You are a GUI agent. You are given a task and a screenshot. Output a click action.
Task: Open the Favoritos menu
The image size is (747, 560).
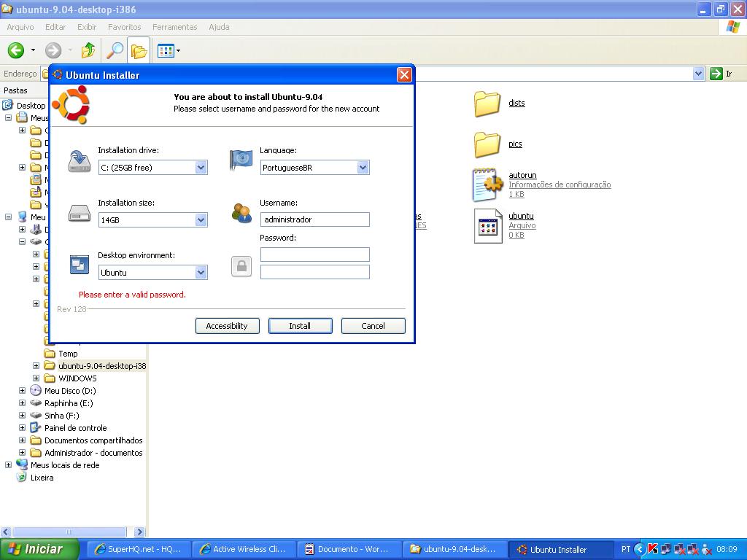[x=124, y=27]
